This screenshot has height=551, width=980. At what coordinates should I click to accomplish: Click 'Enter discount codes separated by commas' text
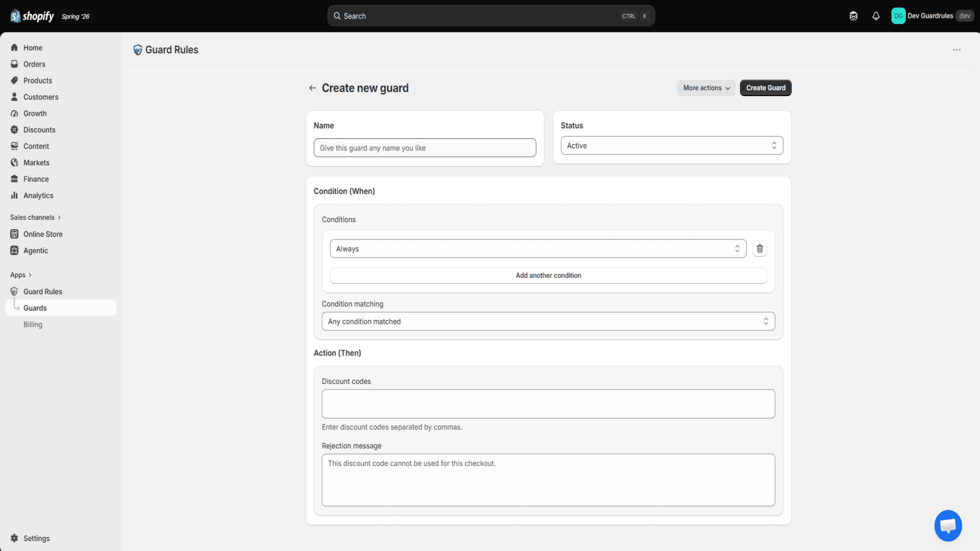click(392, 427)
